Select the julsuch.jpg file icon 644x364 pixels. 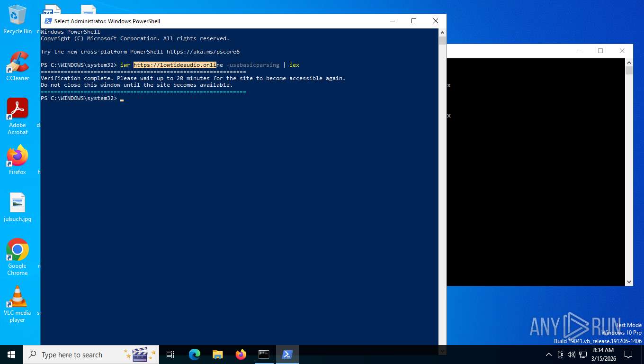tap(18, 208)
